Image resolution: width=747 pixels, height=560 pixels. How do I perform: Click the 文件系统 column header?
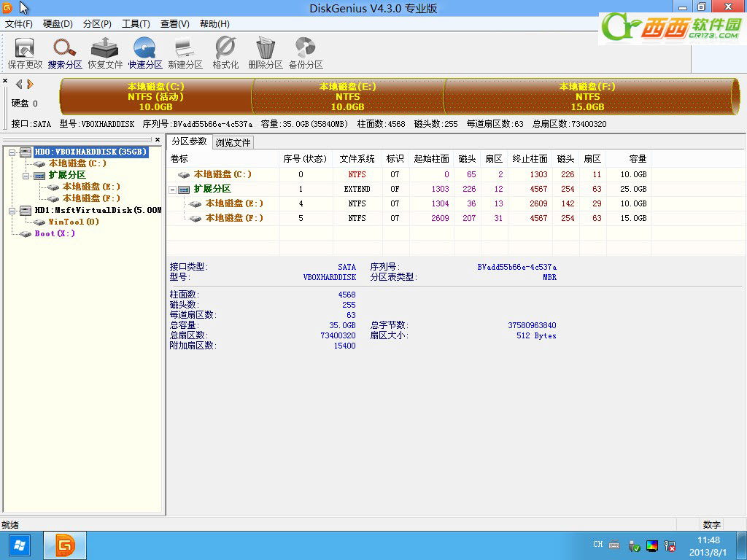(357, 159)
